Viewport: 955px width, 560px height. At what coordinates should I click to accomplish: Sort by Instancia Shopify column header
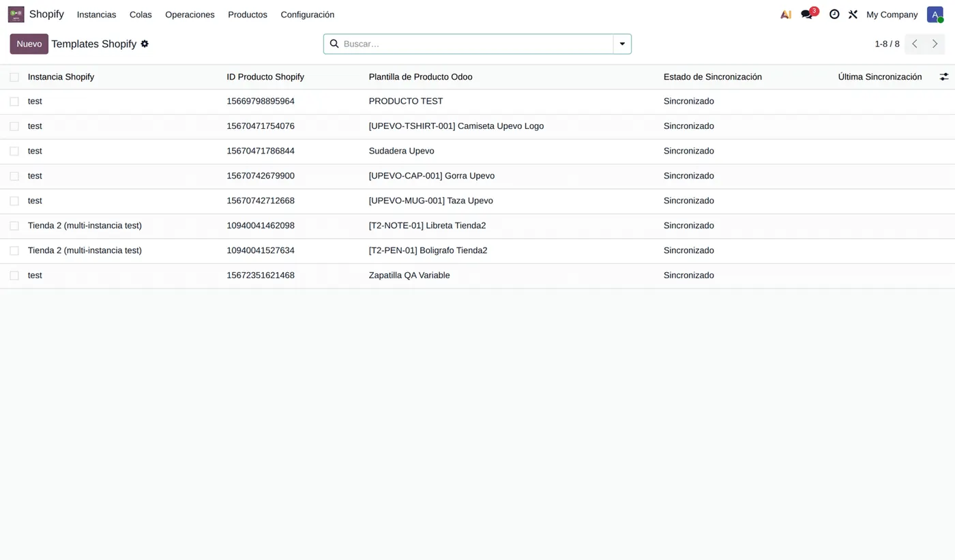pyautogui.click(x=61, y=77)
